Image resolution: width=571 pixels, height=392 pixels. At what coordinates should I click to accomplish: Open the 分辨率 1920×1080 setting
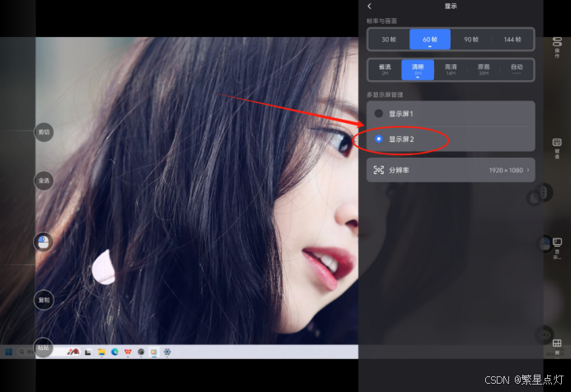click(x=451, y=170)
